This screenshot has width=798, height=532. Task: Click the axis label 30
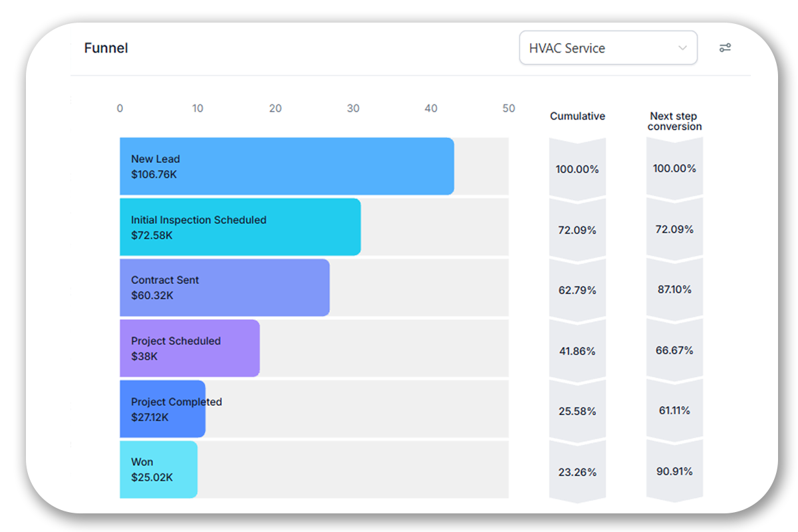tap(353, 108)
